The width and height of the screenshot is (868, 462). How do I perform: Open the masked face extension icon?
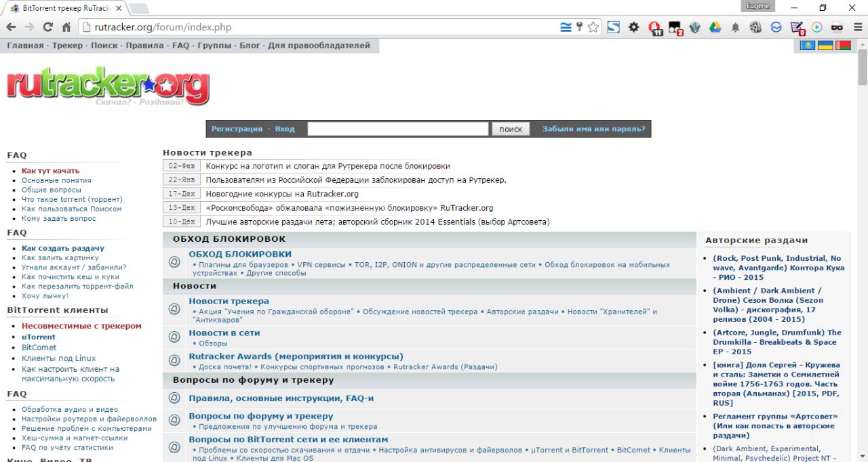[837, 27]
